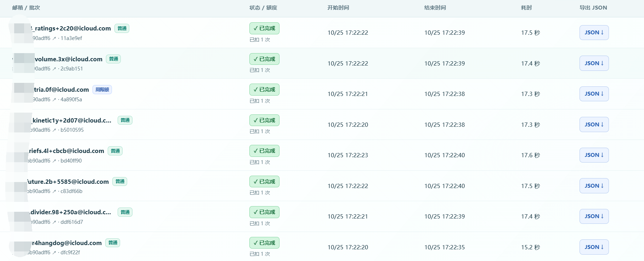Viewport: 644px width, 261px height.
Task: Export JSON for the kinetic1y+2d07 row
Action: coord(594,125)
